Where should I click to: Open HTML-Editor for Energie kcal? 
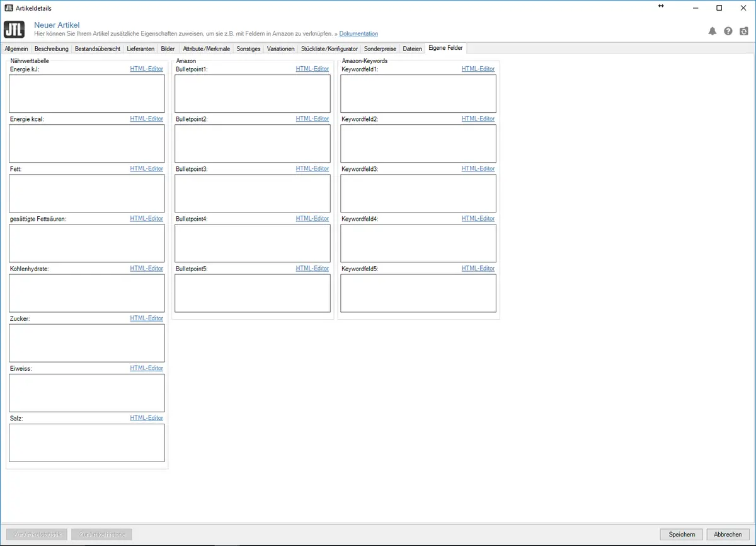point(147,119)
